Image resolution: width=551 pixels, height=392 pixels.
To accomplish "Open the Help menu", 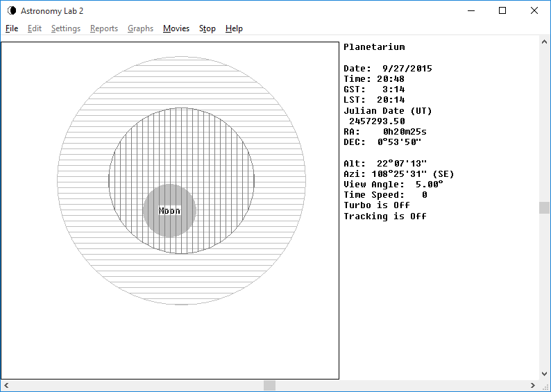I will [234, 28].
